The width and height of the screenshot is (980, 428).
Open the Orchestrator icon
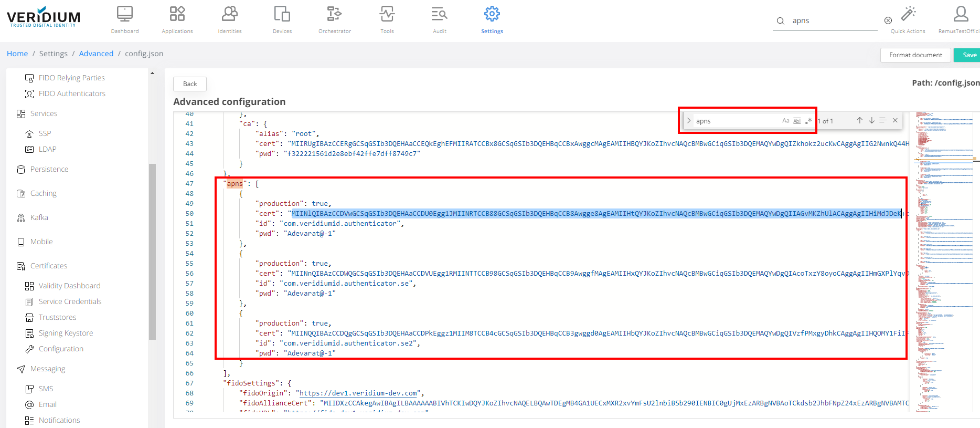[x=334, y=15]
